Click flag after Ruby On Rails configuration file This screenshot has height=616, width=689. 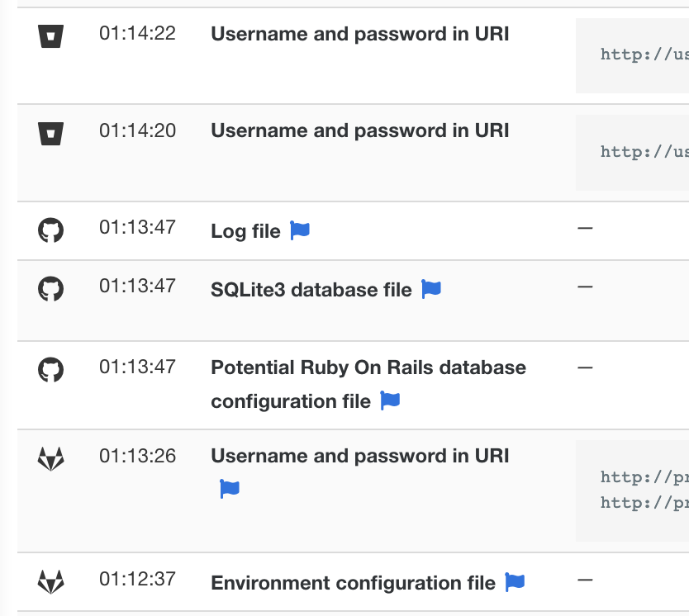(x=390, y=401)
